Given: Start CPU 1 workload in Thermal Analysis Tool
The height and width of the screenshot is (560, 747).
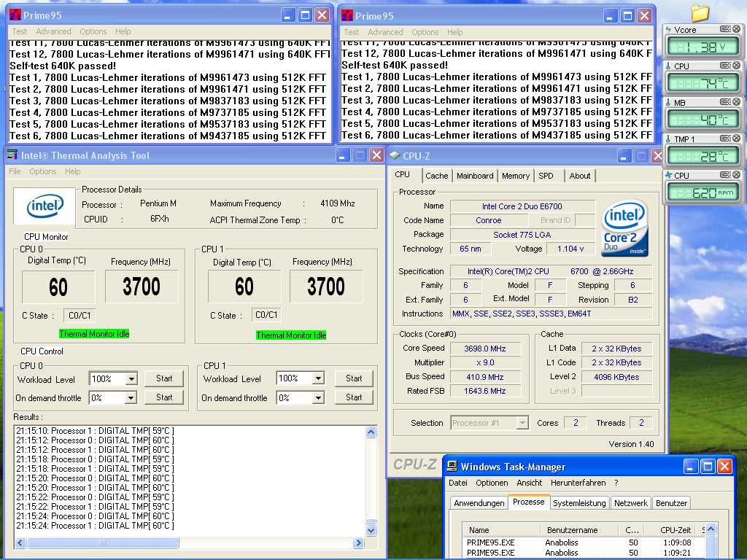Looking at the screenshot, I should coord(354,378).
